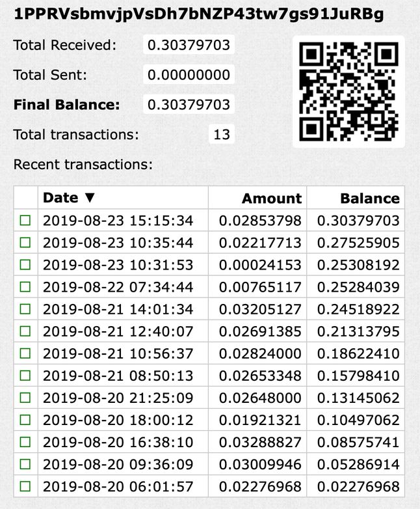The height and width of the screenshot is (509, 420).
Task: Click the QR code image
Action: [348, 92]
